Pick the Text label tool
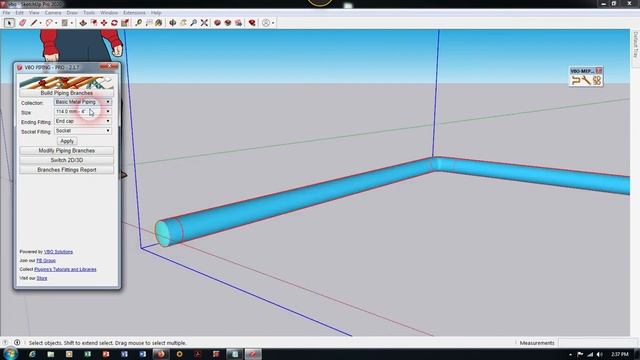This screenshot has height=360, width=640. coord(149,23)
